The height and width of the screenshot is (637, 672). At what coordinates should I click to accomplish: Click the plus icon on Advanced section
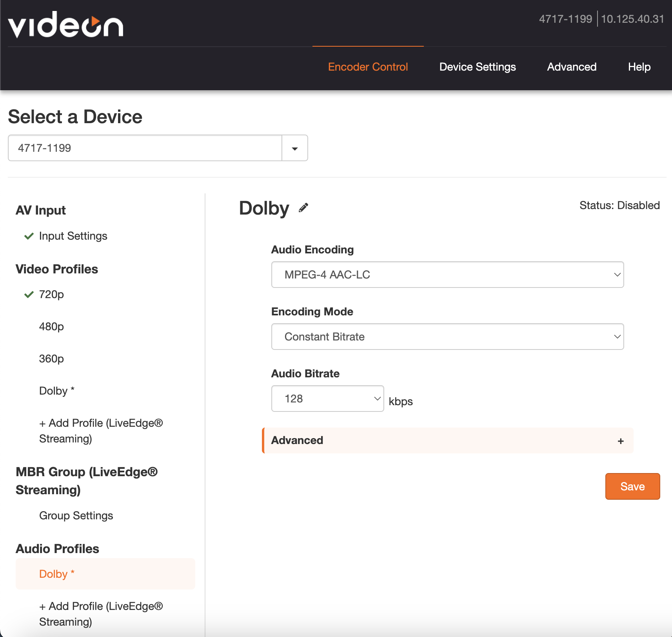[620, 441]
